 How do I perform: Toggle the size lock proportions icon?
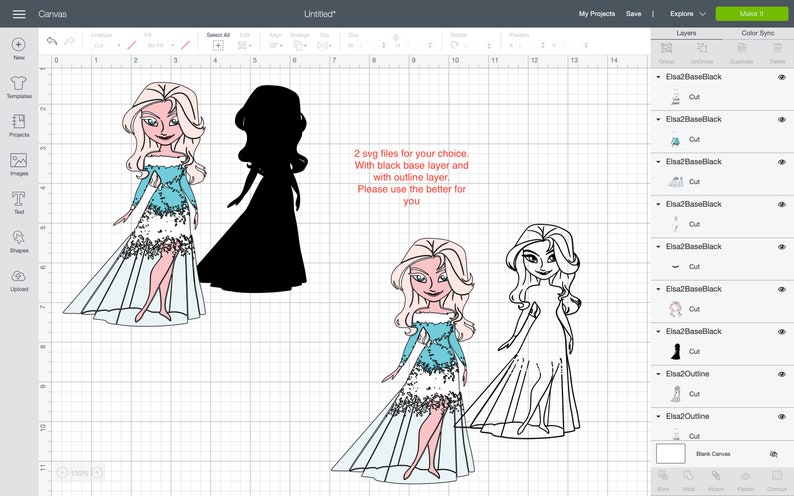point(396,37)
